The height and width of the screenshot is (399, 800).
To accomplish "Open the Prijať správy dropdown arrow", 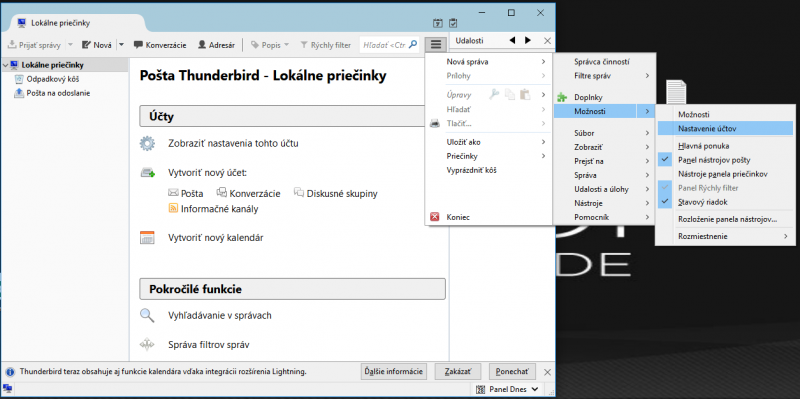I will pos(70,45).
